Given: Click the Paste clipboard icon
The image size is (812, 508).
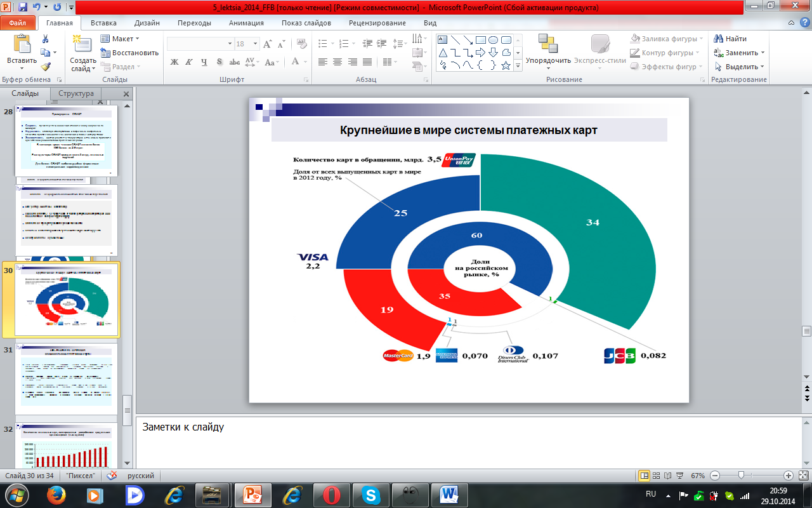Looking at the screenshot, I should point(22,44).
